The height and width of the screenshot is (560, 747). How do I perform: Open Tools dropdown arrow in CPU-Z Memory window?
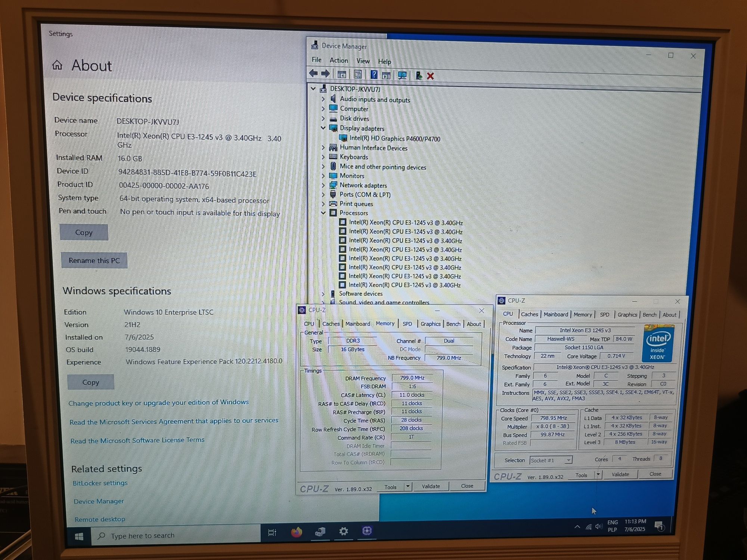[x=407, y=486]
